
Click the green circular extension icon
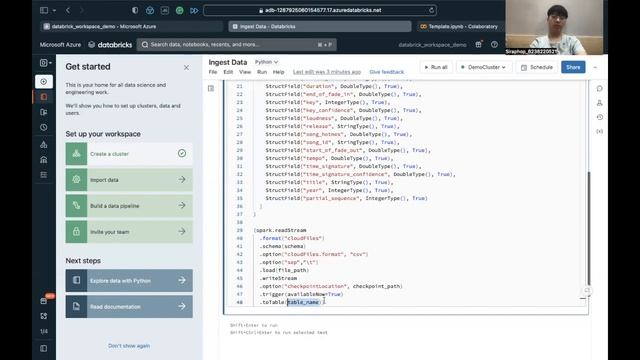[x=180, y=10]
